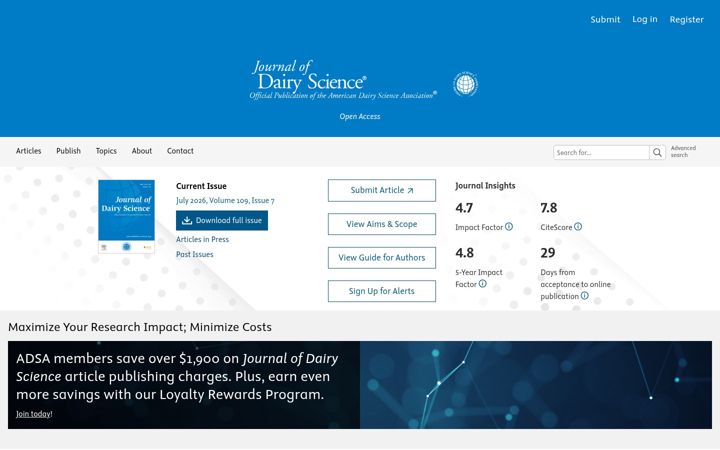The height and width of the screenshot is (450, 720).
Task: Click Submit Article button
Action: tap(382, 190)
